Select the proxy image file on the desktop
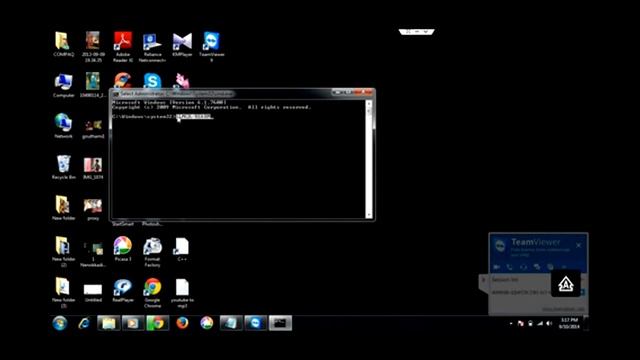The height and width of the screenshot is (360, 640). 93,209
